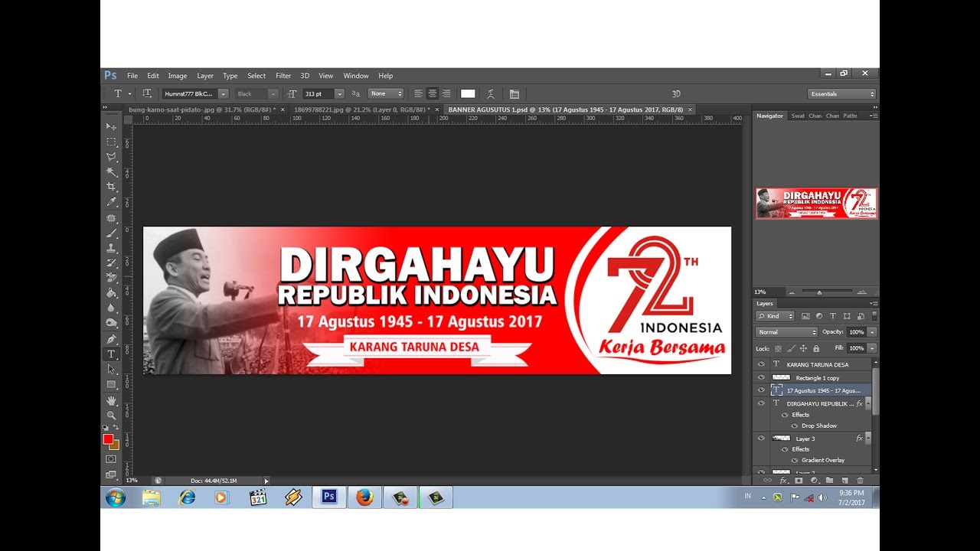Toggle the Drop Shadow effect visibility
The image size is (980, 551).
click(794, 425)
